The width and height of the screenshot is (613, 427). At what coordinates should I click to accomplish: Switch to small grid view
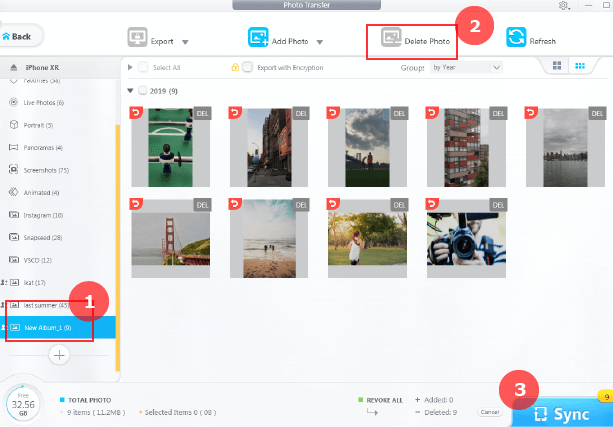point(580,66)
